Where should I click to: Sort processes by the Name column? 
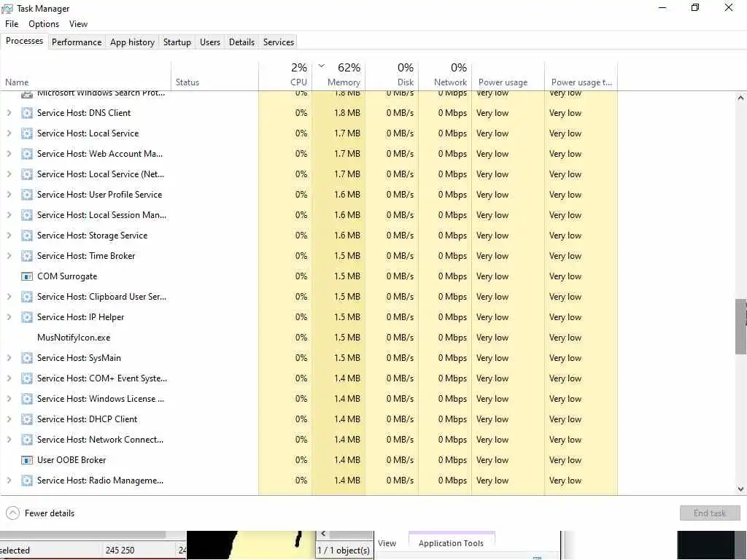[x=86, y=76]
